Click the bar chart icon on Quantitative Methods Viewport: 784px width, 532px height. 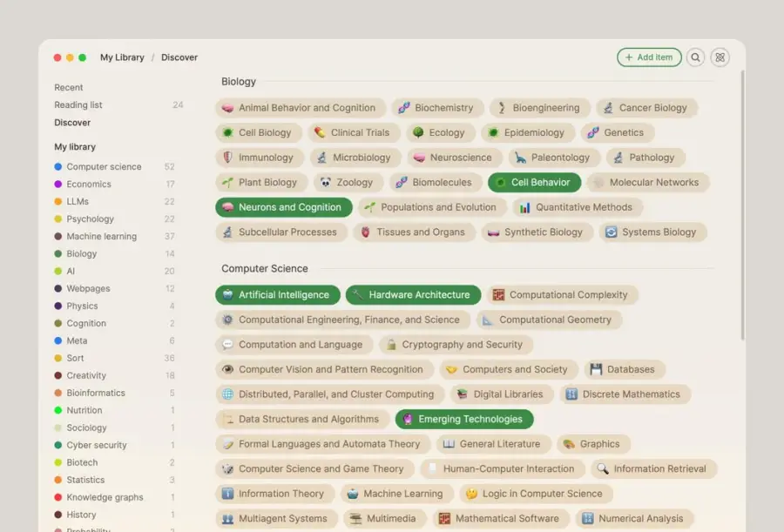524,207
